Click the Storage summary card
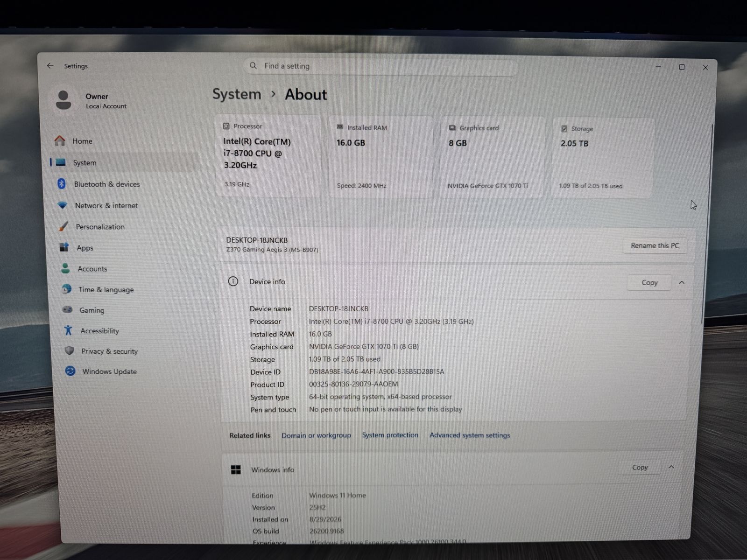The height and width of the screenshot is (560, 747). point(603,158)
